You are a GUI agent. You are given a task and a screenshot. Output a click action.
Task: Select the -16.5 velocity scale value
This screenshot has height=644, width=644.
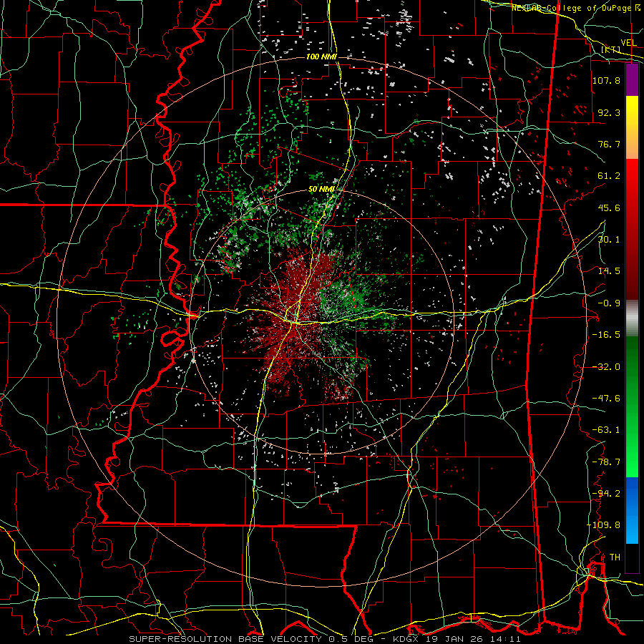point(606,335)
